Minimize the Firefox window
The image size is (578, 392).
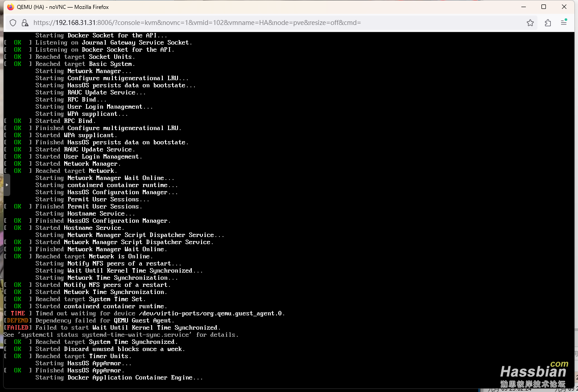[523, 7]
